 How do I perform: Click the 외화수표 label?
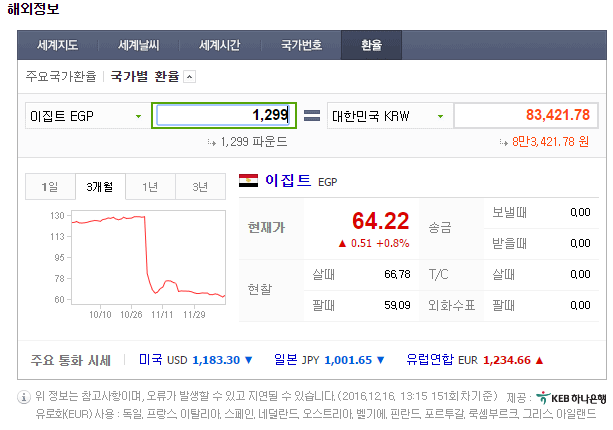(x=452, y=305)
